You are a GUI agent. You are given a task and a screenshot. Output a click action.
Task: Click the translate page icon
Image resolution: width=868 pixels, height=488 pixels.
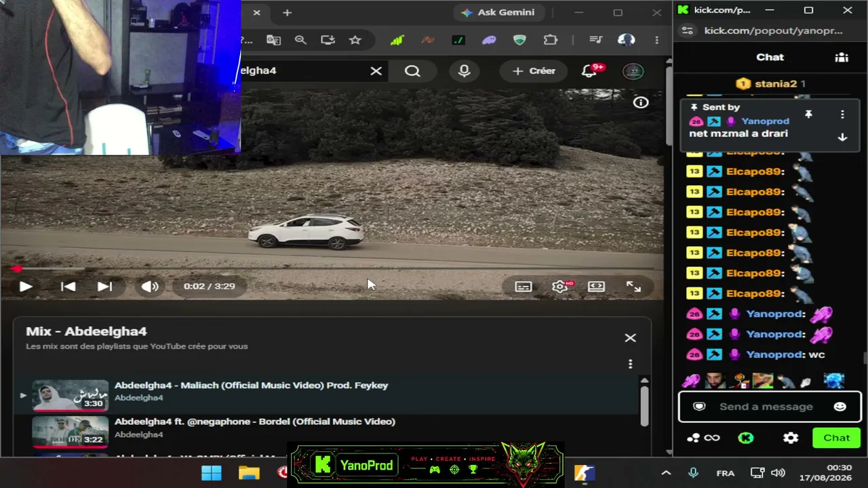click(274, 40)
